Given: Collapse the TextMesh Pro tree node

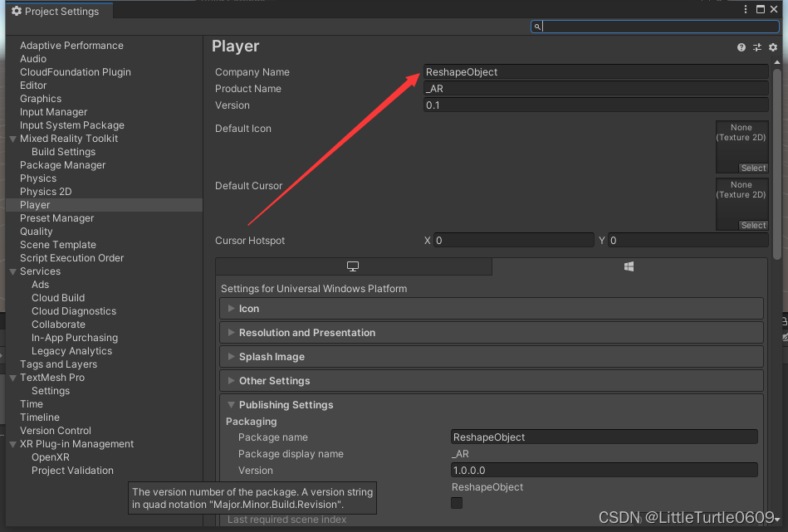Looking at the screenshot, I should [13, 378].
